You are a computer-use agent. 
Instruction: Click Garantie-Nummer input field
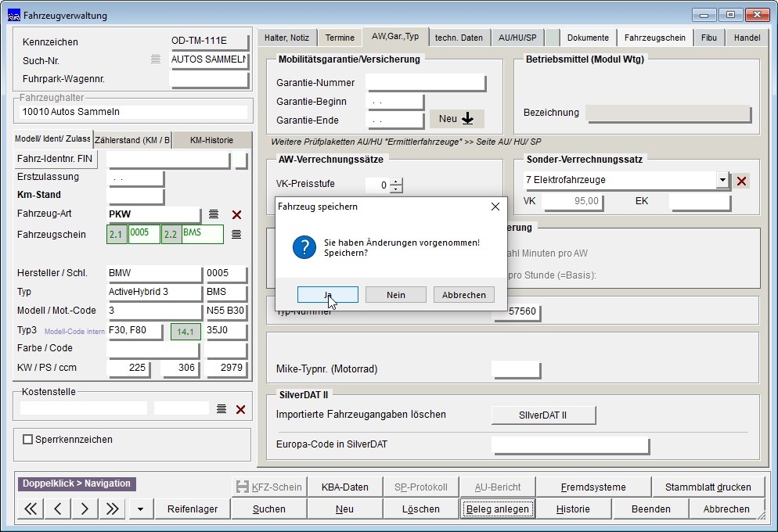[425, 82]
